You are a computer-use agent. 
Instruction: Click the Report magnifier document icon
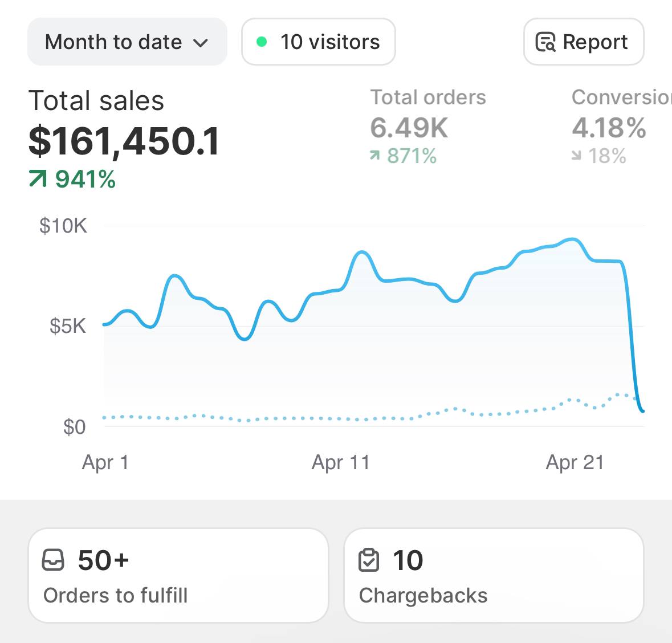click(x=545, y=42)
